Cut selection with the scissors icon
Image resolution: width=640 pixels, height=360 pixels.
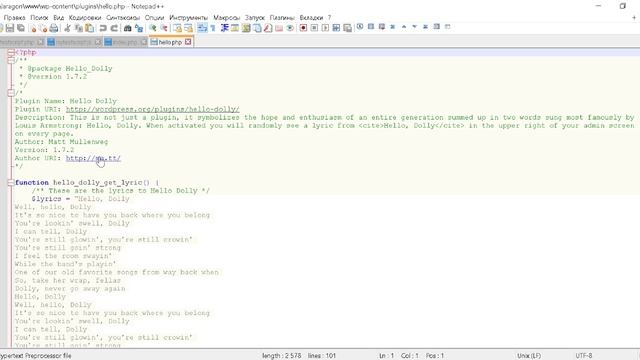pos(68,28)
